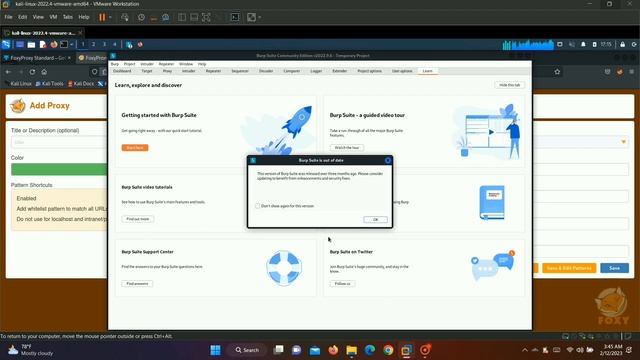
Task: Click green Color swatch in Add Proxy
Action: pos(59,169)
